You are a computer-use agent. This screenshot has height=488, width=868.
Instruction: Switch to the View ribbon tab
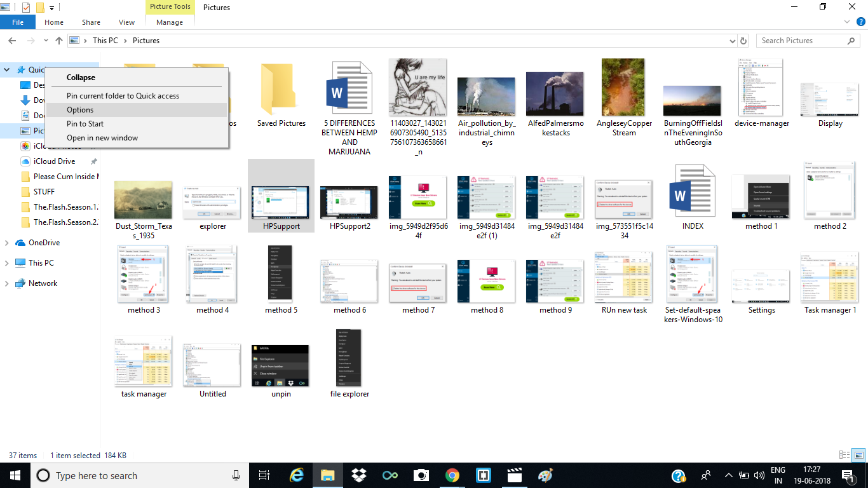pos(126,22)
